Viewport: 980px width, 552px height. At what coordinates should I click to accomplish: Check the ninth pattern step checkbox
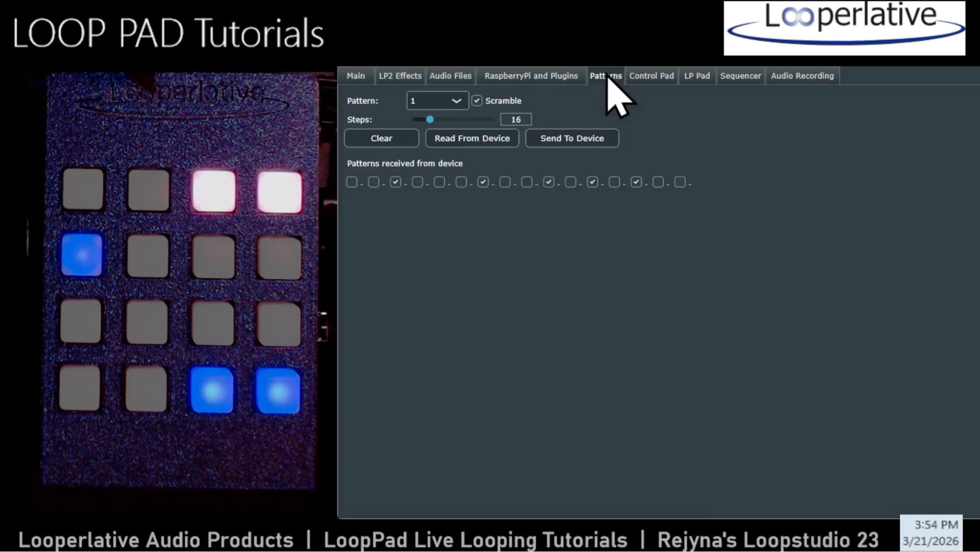point(527,183)
